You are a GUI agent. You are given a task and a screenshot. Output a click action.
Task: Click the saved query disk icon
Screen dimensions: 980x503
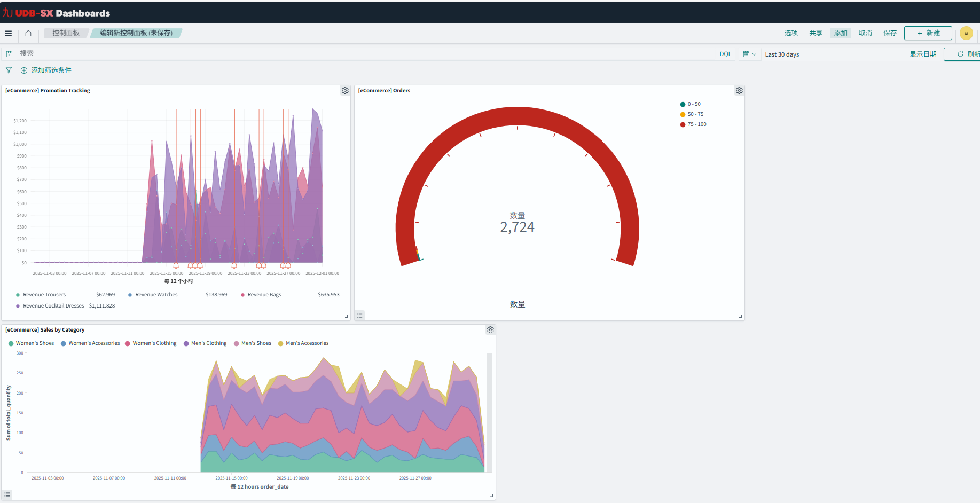pyautogui.click(x=9, y=54)
